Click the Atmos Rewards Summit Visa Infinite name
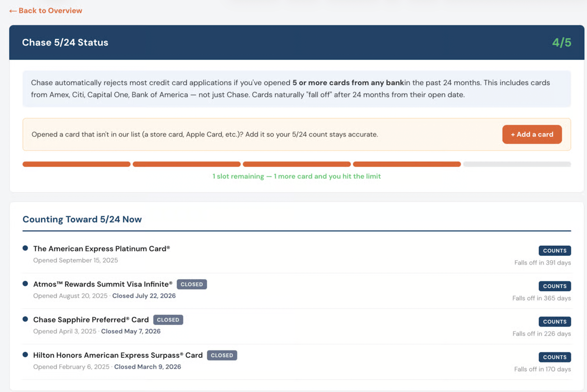 pyautogui.click(x=103, y=284)
